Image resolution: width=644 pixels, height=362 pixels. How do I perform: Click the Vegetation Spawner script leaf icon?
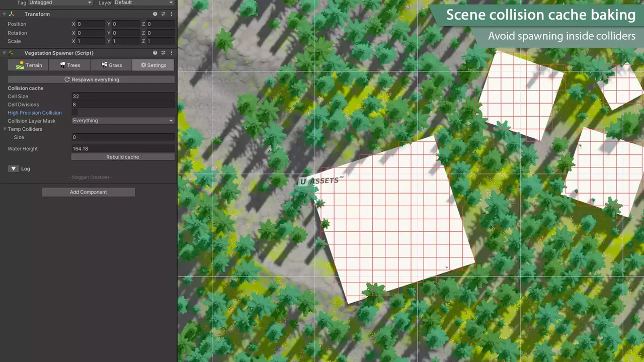pyautogui.click(x=12, y=53)
